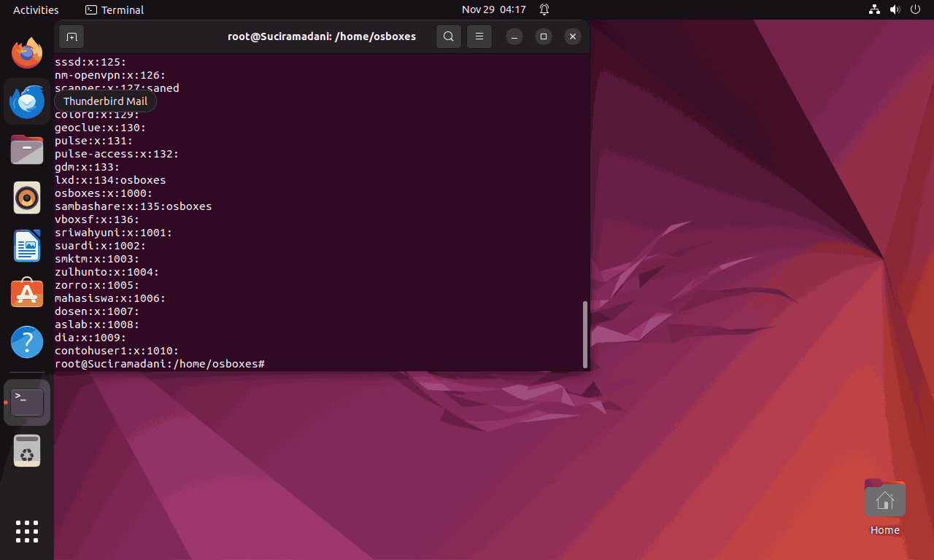Click the line 'smktm:x:1003:'

[97, 259]
